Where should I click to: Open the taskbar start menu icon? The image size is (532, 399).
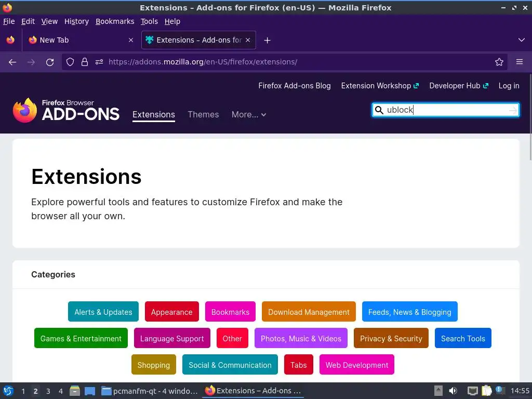click(8, 391)
